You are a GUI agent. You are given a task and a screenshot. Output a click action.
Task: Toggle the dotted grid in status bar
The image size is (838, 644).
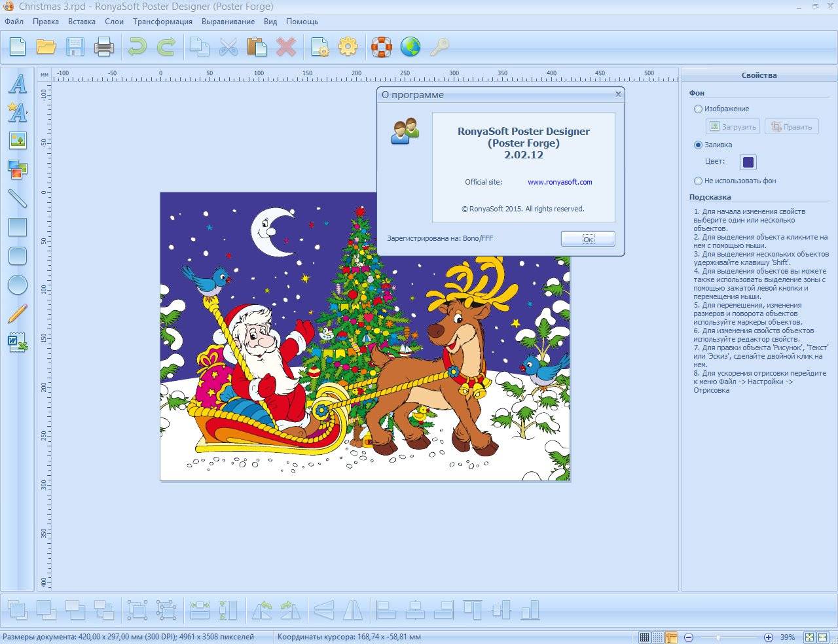(x=658, y=637)
